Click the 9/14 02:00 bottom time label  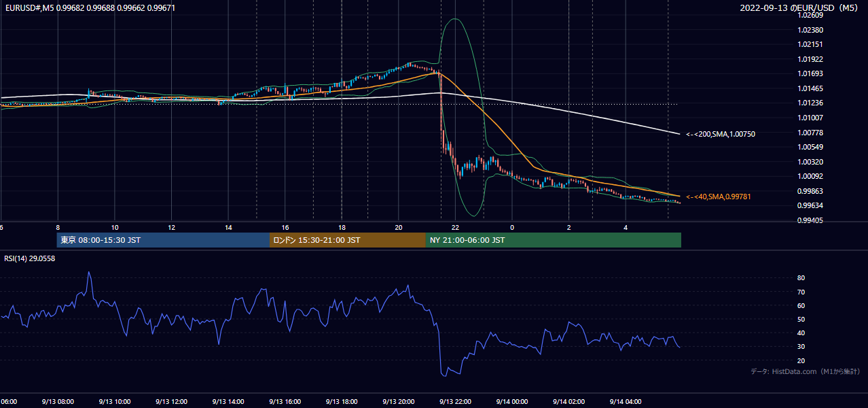[569, 402]
